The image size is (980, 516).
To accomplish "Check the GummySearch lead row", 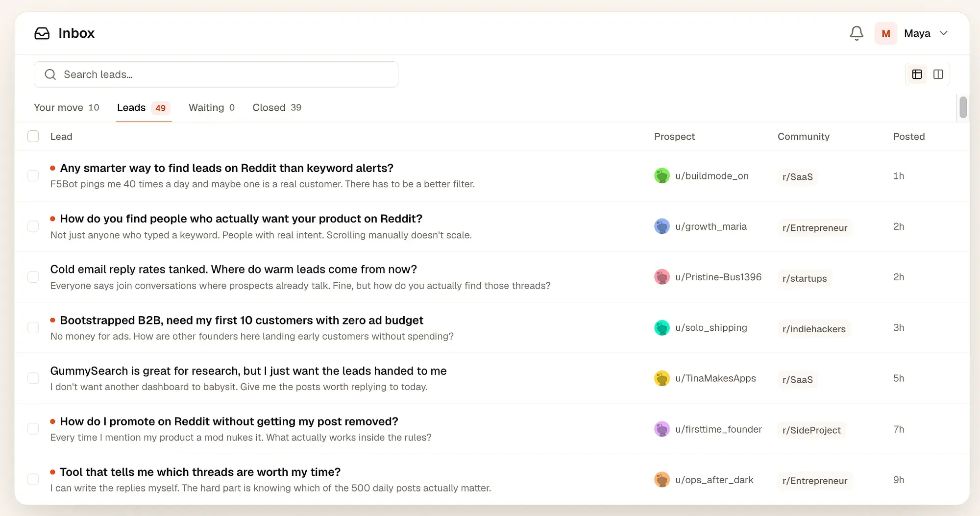I will click(33, 378).
